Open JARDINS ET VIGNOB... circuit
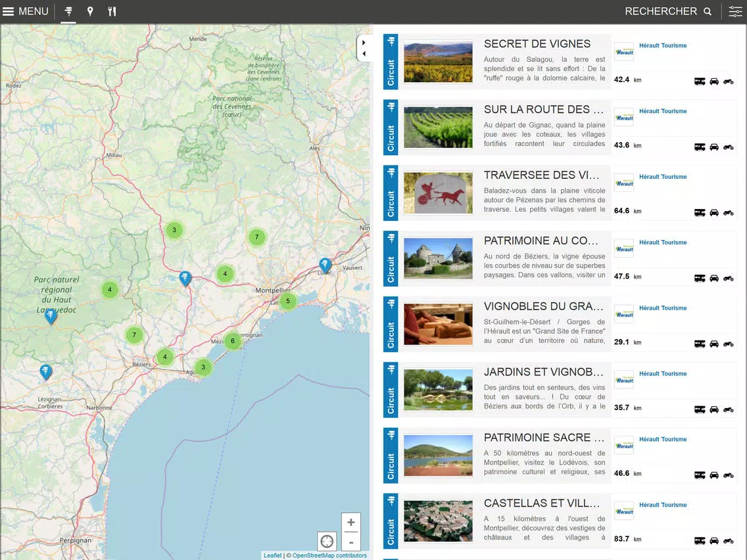The image size is (747, 560). [544, 373]
